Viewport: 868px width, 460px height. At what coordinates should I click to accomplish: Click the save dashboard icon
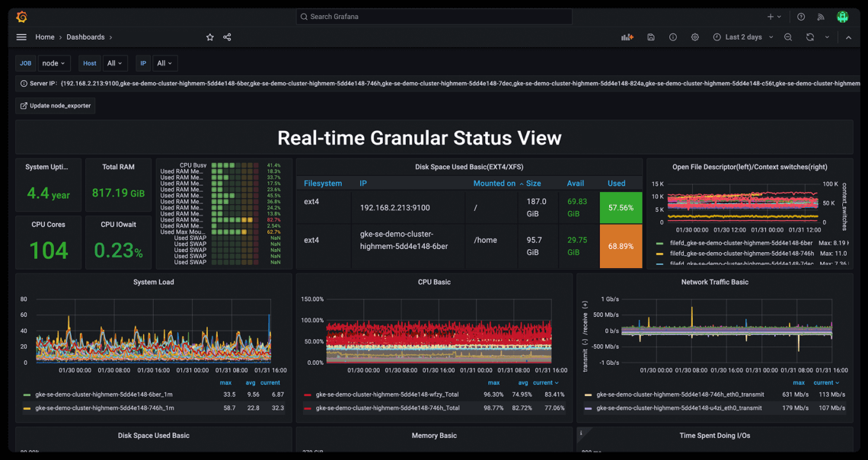click(650, 37)
